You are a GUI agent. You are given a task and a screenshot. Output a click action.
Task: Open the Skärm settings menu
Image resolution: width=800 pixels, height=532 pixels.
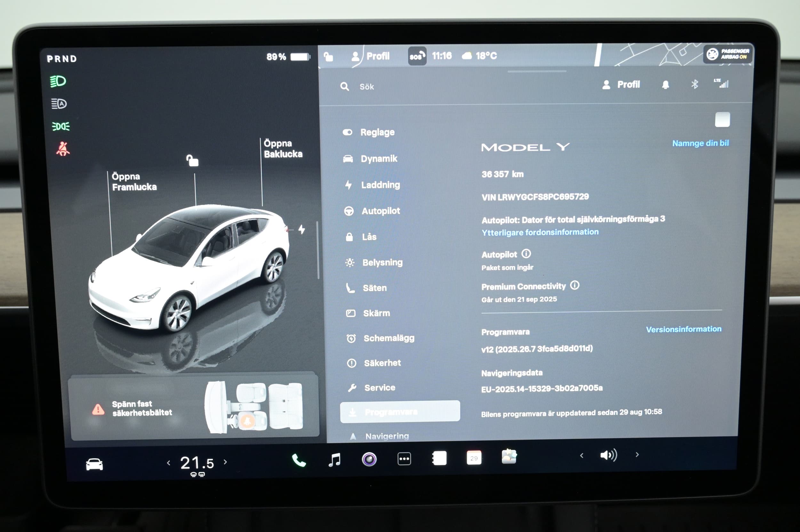tap(368, 313)
